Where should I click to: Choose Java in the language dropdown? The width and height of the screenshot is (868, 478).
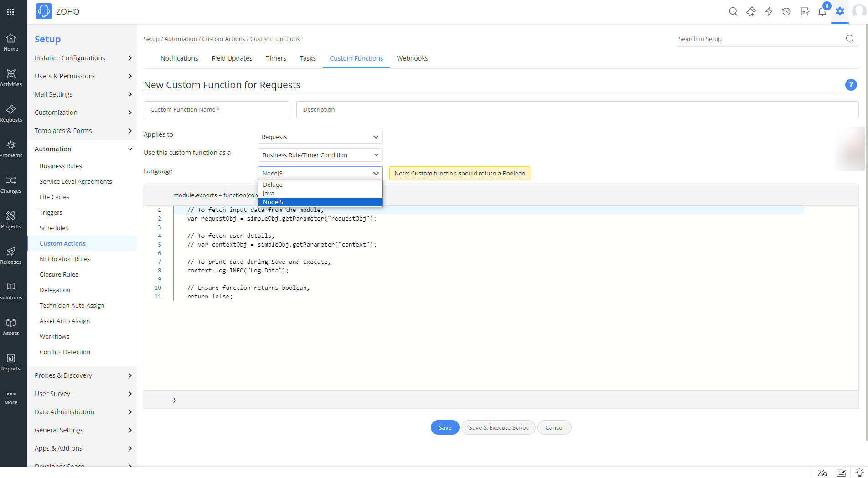tap(269, 194)
